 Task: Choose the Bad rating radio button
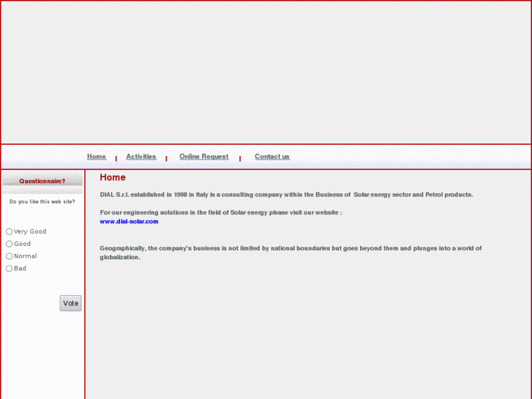click(10, 268)
